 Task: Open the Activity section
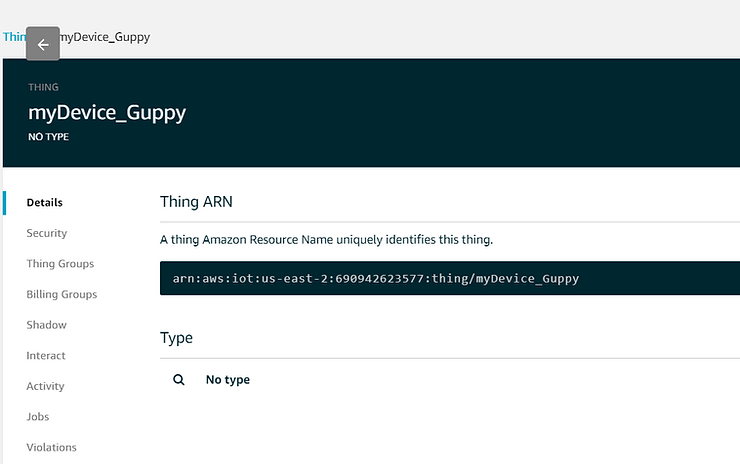click(x=45, y=387)
